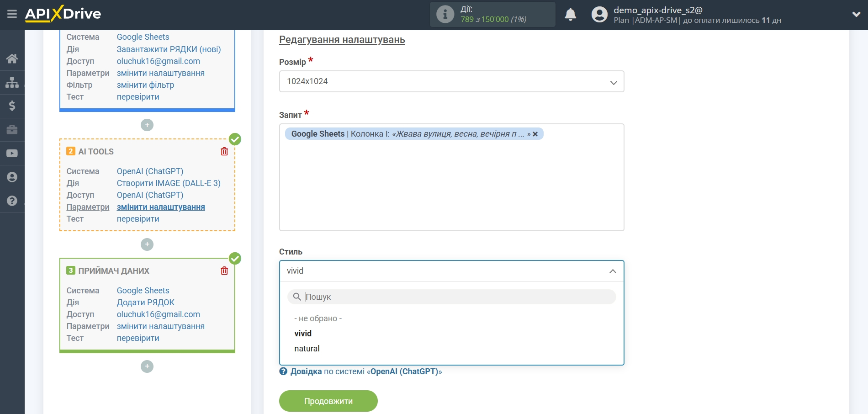Image resolution: width=868 pixels, height=414 pixels.
Task: Click oluchuk16@gmail.com in ПРИЙМАЧ ДАНИХ block
Action: 158,314
